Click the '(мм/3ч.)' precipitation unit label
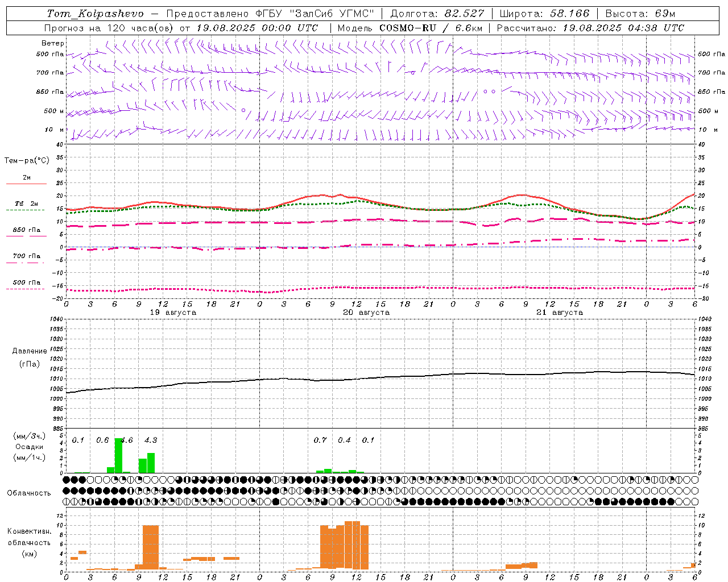 [x=29, y=436]
